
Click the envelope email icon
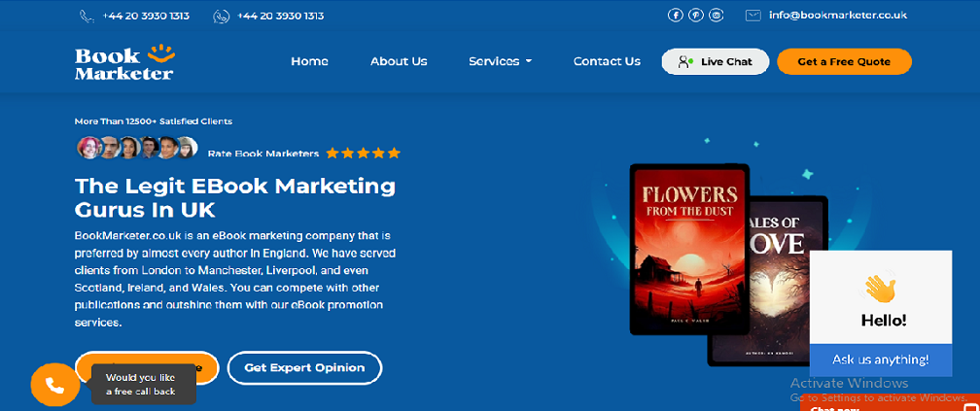coord(752,16)
